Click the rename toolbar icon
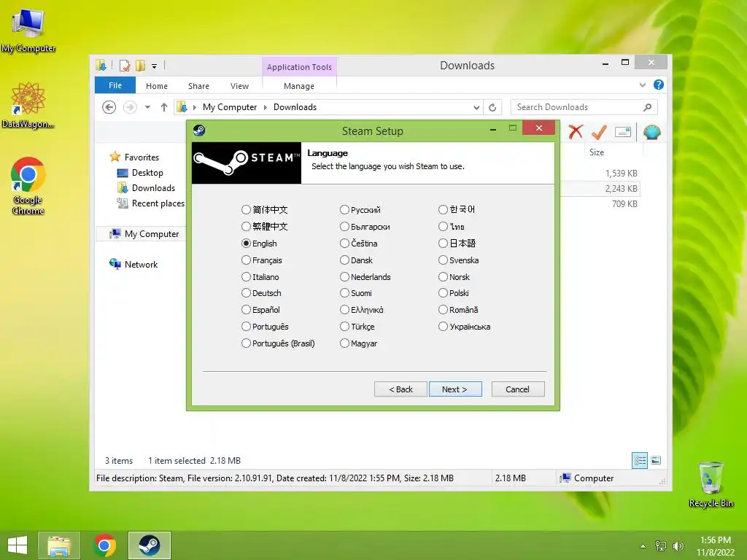Viewport: 747px width, 560px height. pos(623,132)
